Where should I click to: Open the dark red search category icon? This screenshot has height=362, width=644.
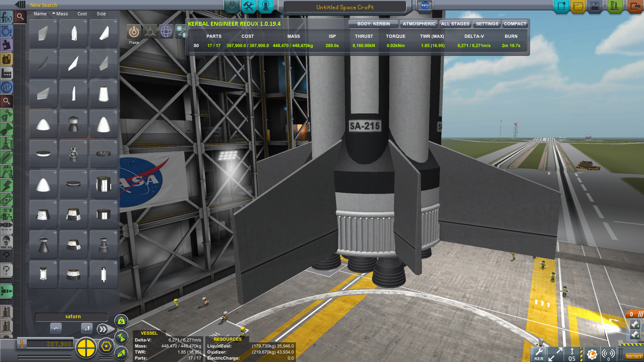pyautogui.click(x=6, y=101)
